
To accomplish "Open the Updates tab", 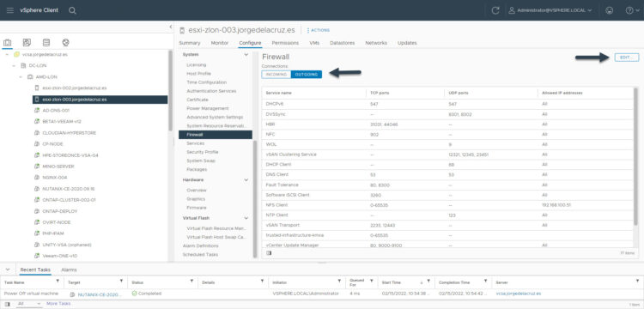I will point(407,43).
